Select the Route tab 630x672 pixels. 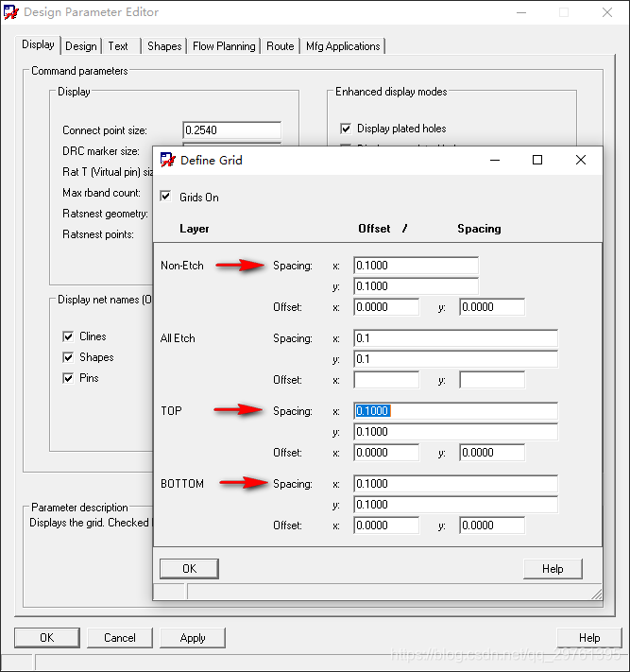pos(280,46)
